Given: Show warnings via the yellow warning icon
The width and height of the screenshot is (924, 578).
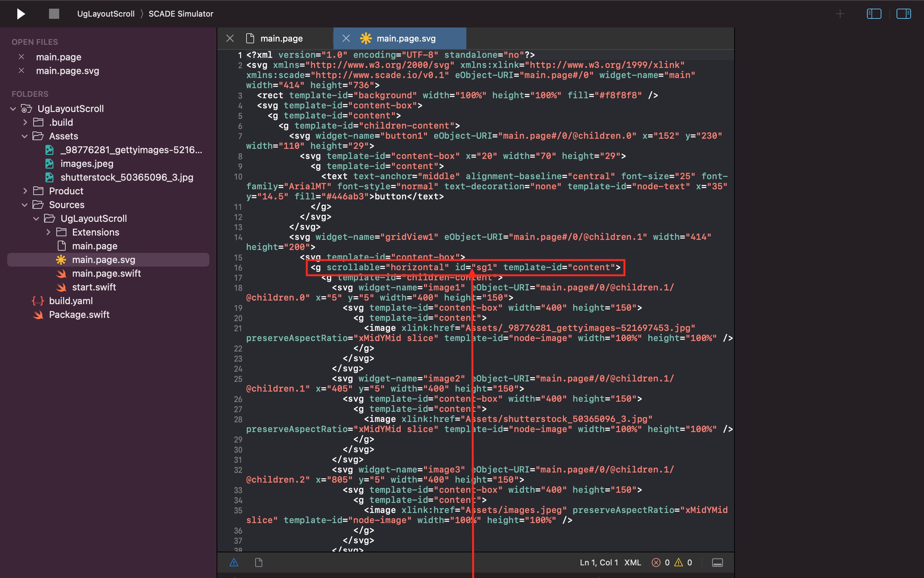Looking at the screenshot, I should (679, 562).
